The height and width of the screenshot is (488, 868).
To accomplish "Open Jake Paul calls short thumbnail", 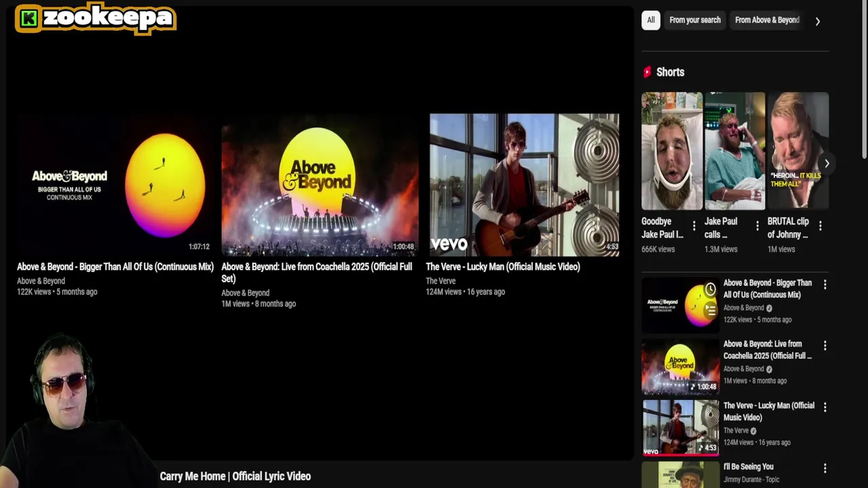I will click(x=735, y=151).
